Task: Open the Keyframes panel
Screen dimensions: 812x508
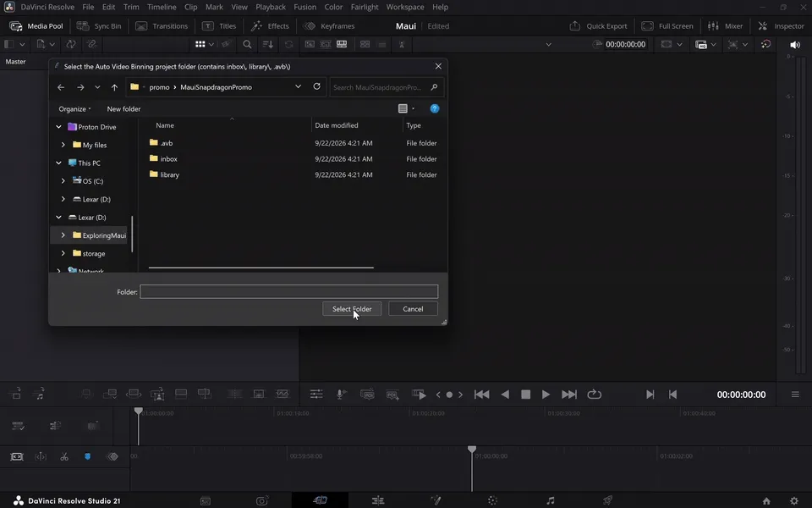Action: coord(329,26)
